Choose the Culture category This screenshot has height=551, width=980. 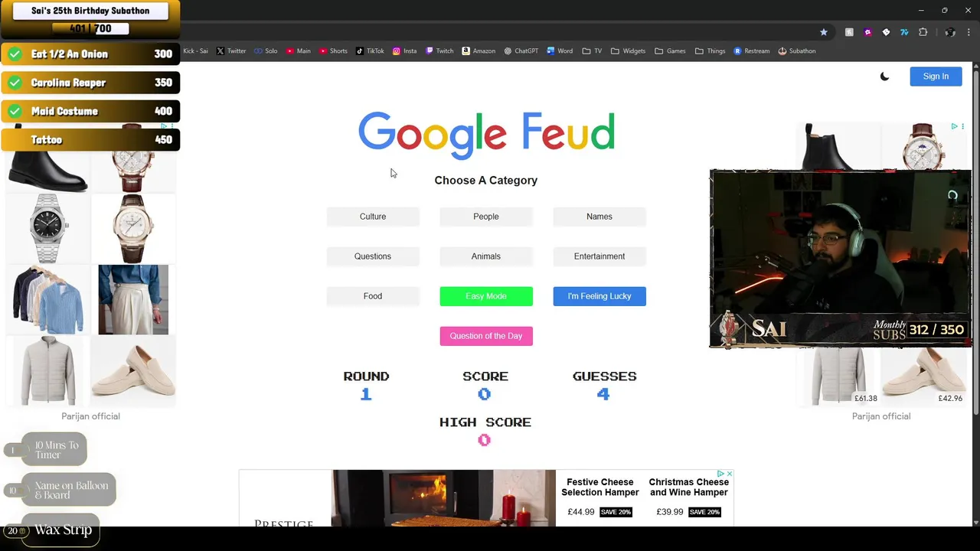coord(373,217)
